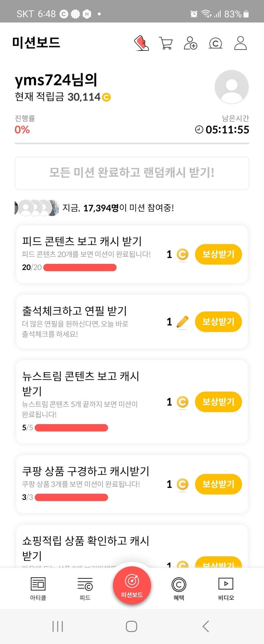Switch to the 아티클 tab
Viewport: 264px width, 644px height.
[38, 588]
